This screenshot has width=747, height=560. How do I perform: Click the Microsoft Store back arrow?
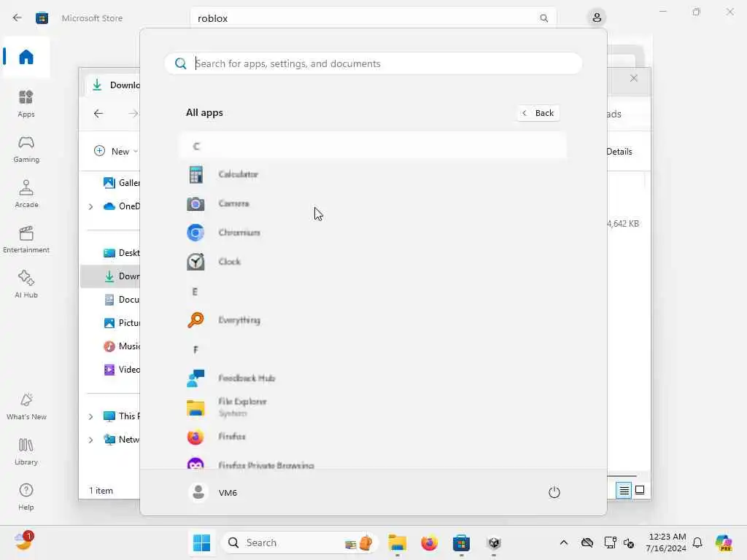[18, 17]
